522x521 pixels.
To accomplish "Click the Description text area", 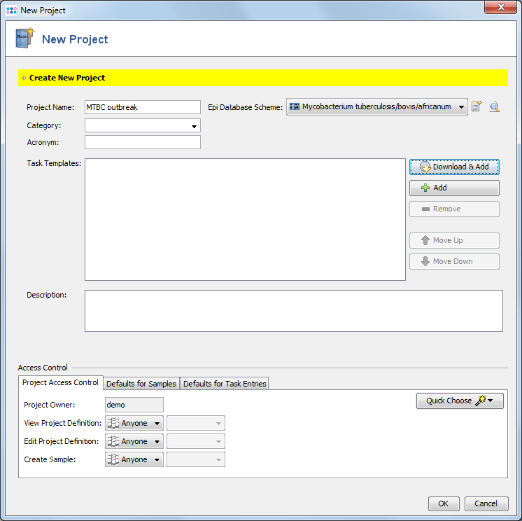I will click(x=294, y=311).
